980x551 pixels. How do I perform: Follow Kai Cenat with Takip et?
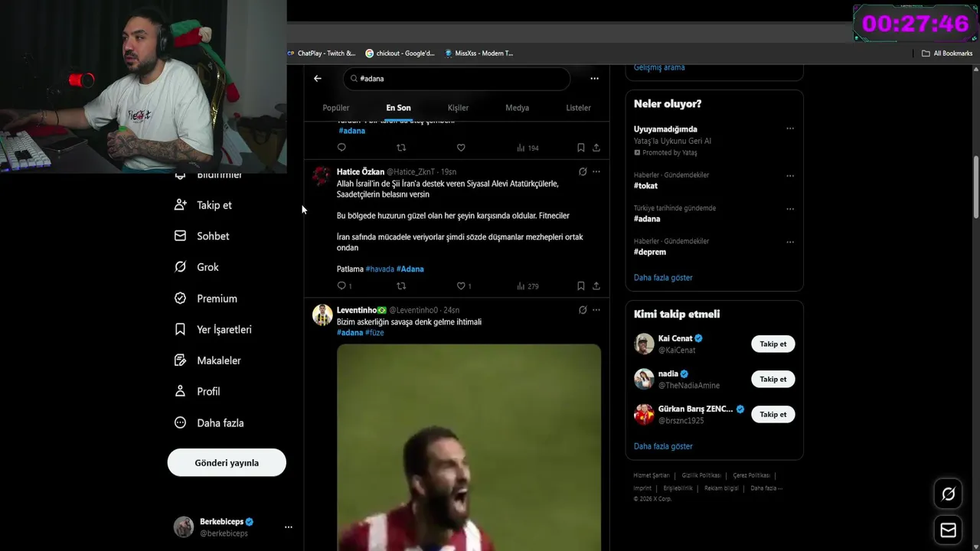[x=773, y=344]
